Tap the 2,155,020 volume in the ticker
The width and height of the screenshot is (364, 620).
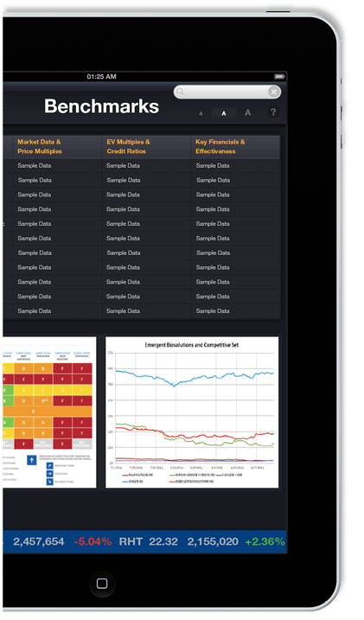tap(213, 541)
